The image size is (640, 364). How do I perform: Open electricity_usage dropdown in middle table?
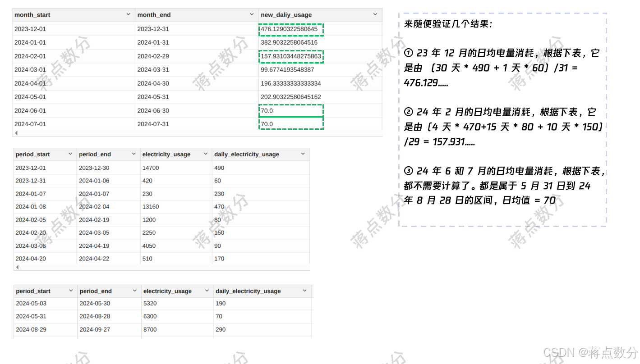point(206,154)
